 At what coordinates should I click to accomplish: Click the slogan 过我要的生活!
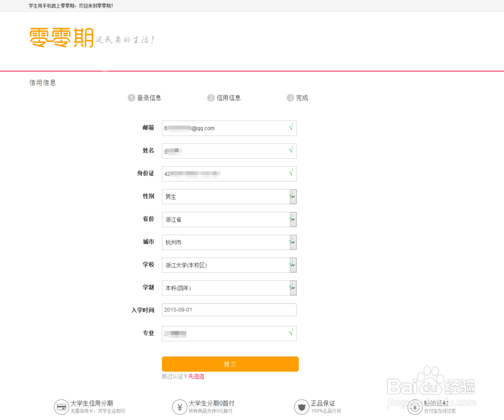point(125,40)
